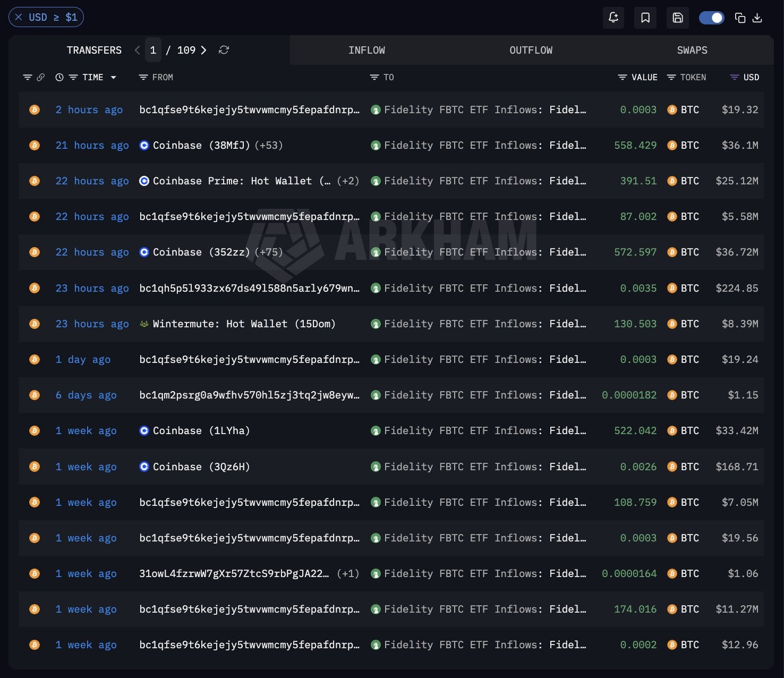Click Coinbase Prime: Hot Wallet sender
Image resolution: width=784 pixels, height=678 pixels.
(x=242, y=181)
